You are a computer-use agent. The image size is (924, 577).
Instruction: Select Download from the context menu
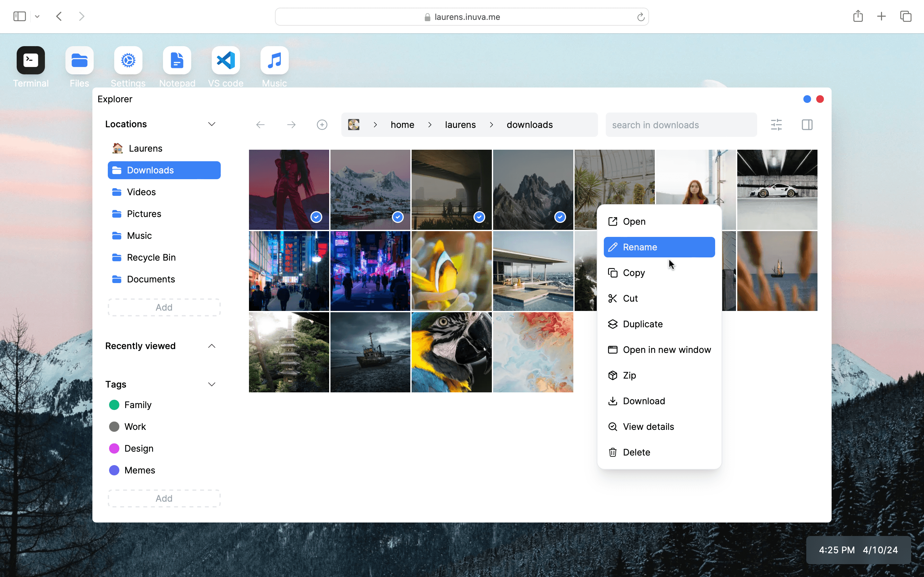[x=644, y=400]
